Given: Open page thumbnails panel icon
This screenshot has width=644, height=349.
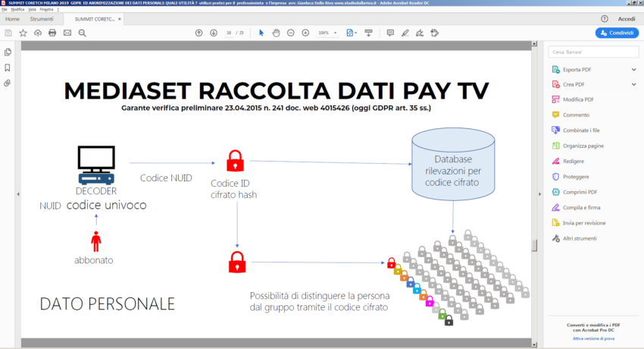Looking at the screenshot, I should click(8, 52).
